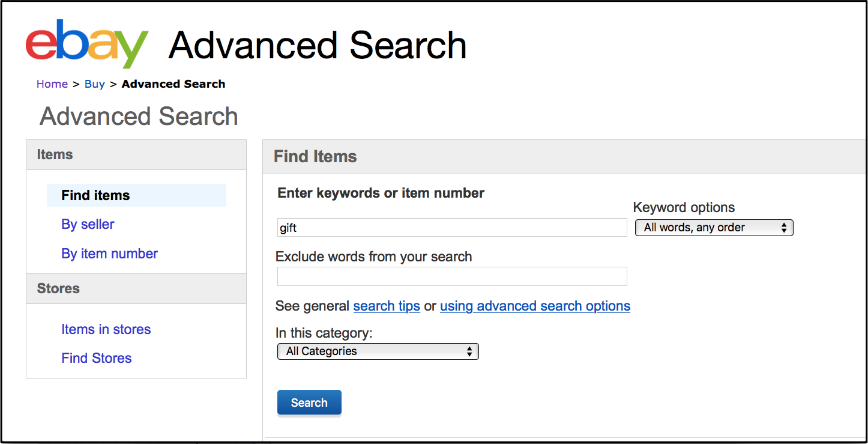Go to Find Stores
This screenshot has width=868, height=444.
pos(96,358)
